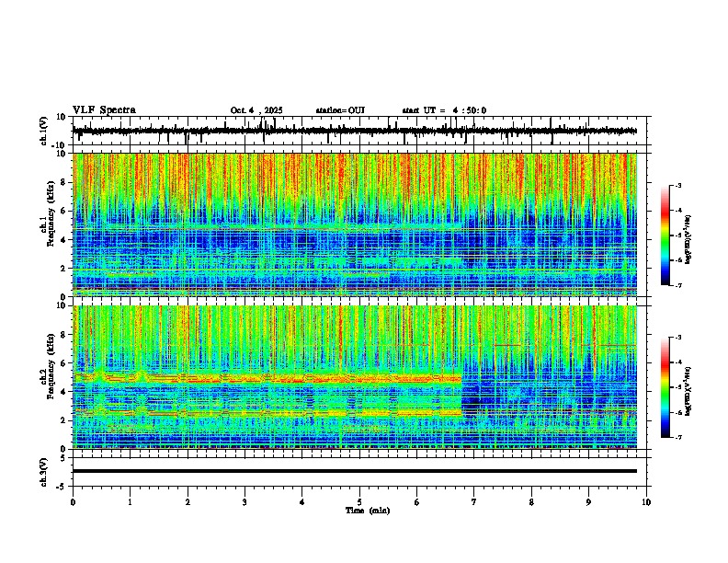The image size is (728, 563).
Task: Click the '2' frequency tick of ch.1 spectrogram
Action: [64, 268]
